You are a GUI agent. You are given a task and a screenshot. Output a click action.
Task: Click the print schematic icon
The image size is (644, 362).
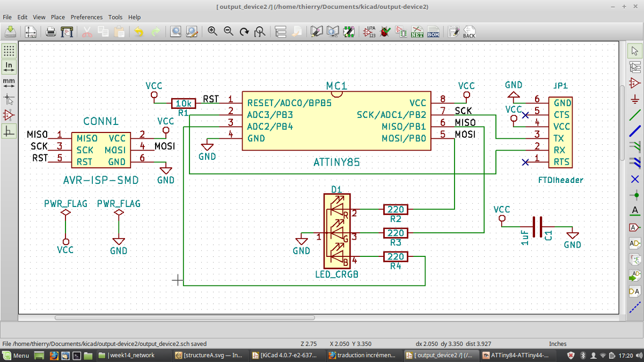pyautogui.click(x=51, y=32)
